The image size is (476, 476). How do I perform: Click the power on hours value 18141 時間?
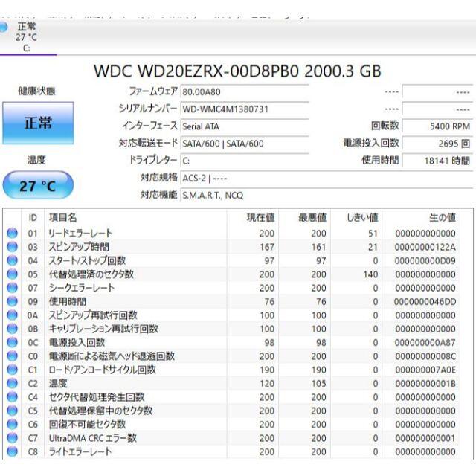point(437,161)
